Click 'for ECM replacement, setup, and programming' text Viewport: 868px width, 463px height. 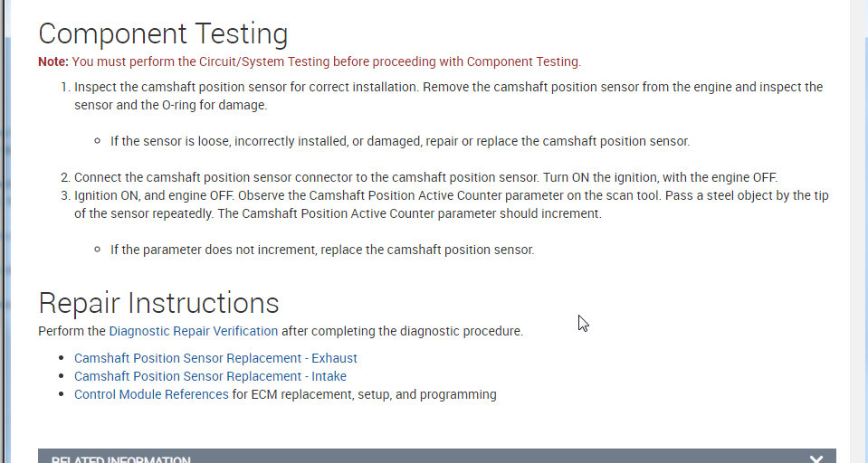(364, 394)
